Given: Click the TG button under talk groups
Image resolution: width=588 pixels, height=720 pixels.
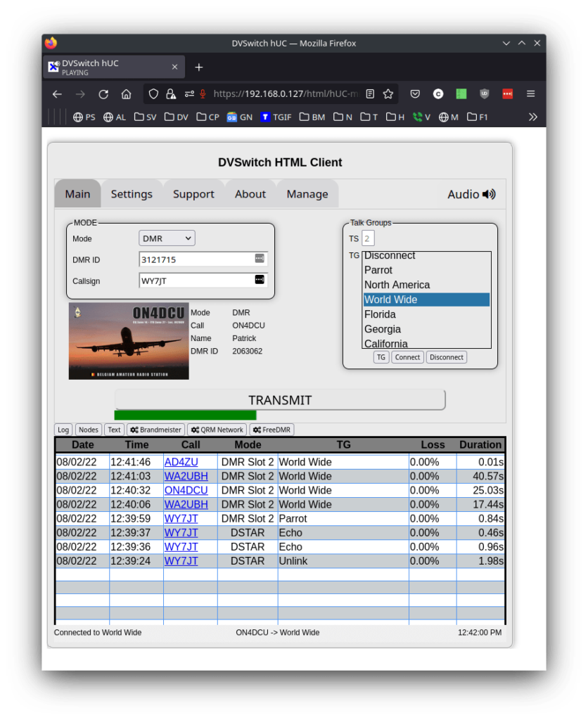Looking at the screenshot, I should click(381, 357).
